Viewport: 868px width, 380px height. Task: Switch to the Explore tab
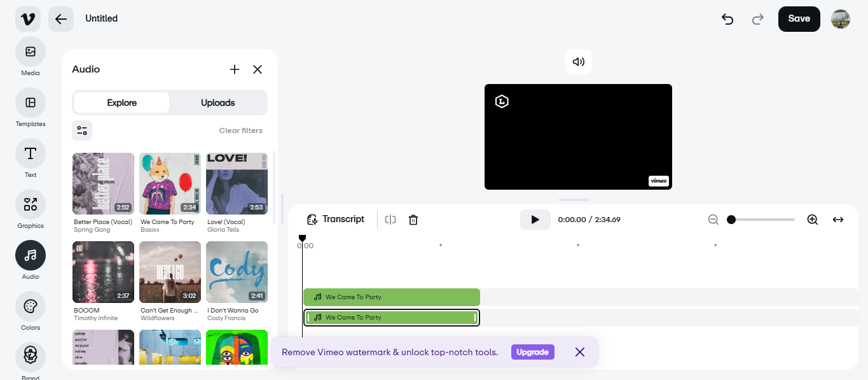click(122, 102)
